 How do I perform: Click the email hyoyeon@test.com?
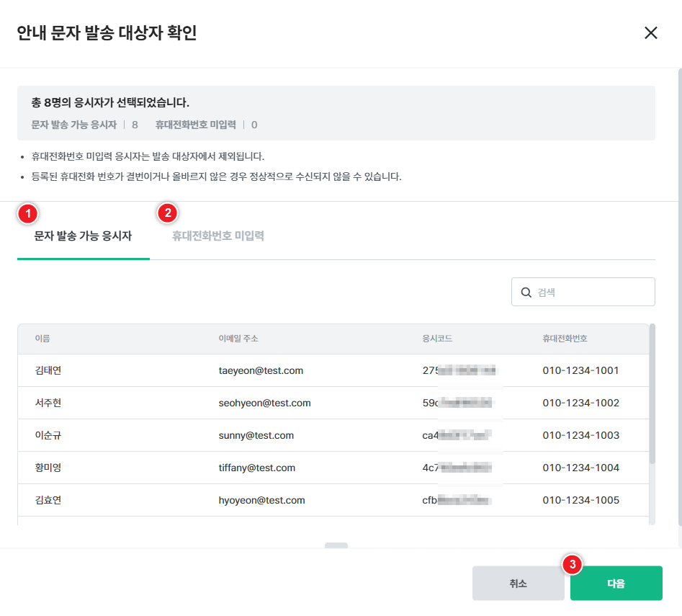coord(261,501)
